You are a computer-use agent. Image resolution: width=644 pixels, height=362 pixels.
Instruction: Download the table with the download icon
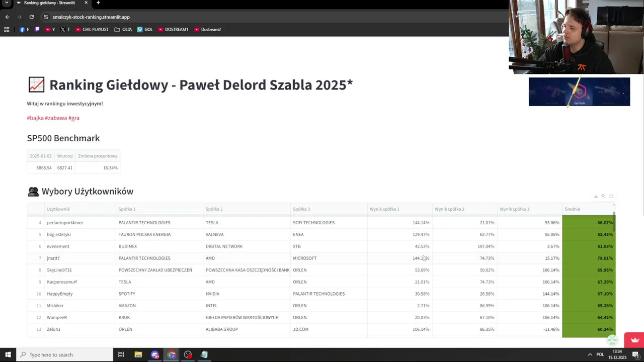pos(596,196)
